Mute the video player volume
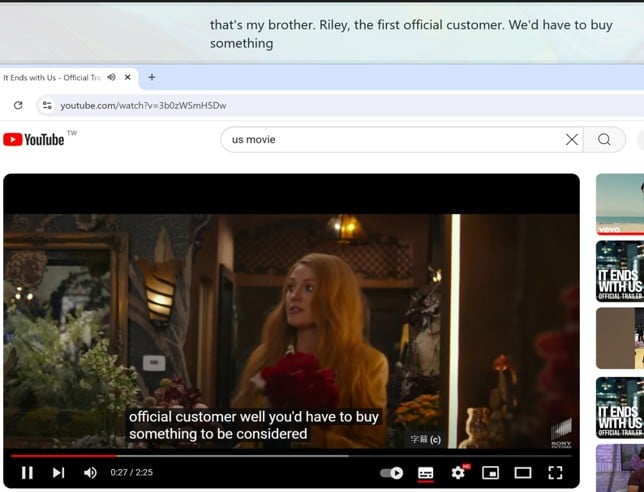 [x=90, y=473]
